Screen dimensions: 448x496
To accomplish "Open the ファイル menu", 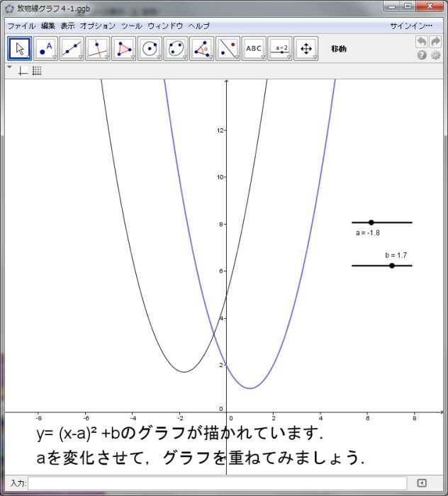I will (21, 26).
